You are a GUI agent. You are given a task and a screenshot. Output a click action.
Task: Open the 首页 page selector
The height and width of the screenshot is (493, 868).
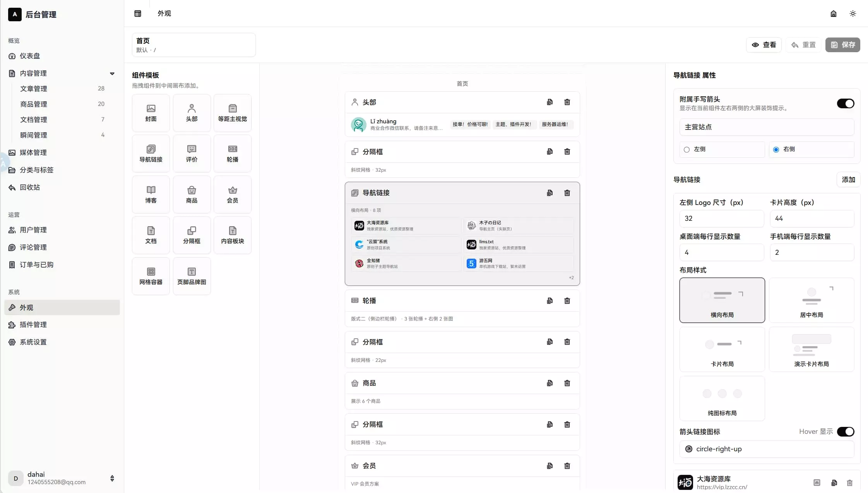[193, 45]
